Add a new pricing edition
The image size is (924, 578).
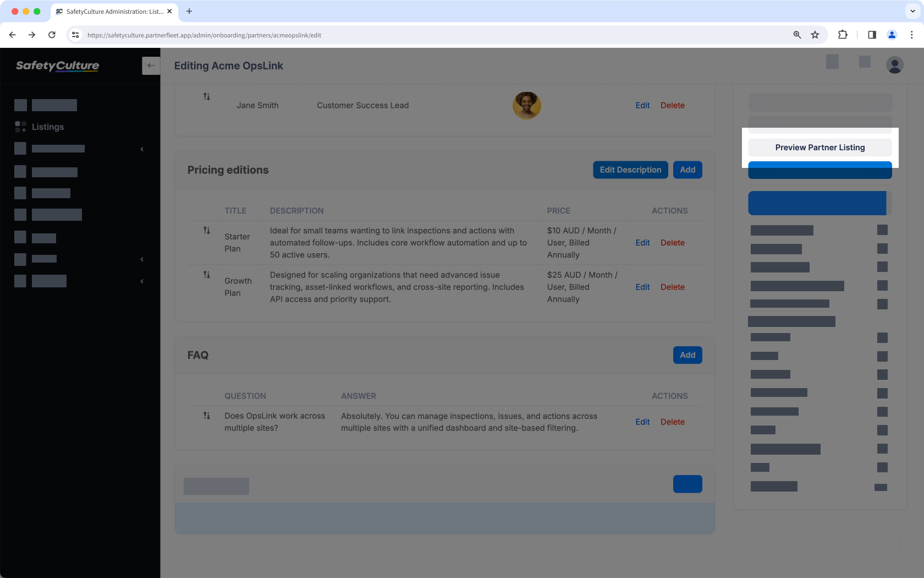click(687, 170)
